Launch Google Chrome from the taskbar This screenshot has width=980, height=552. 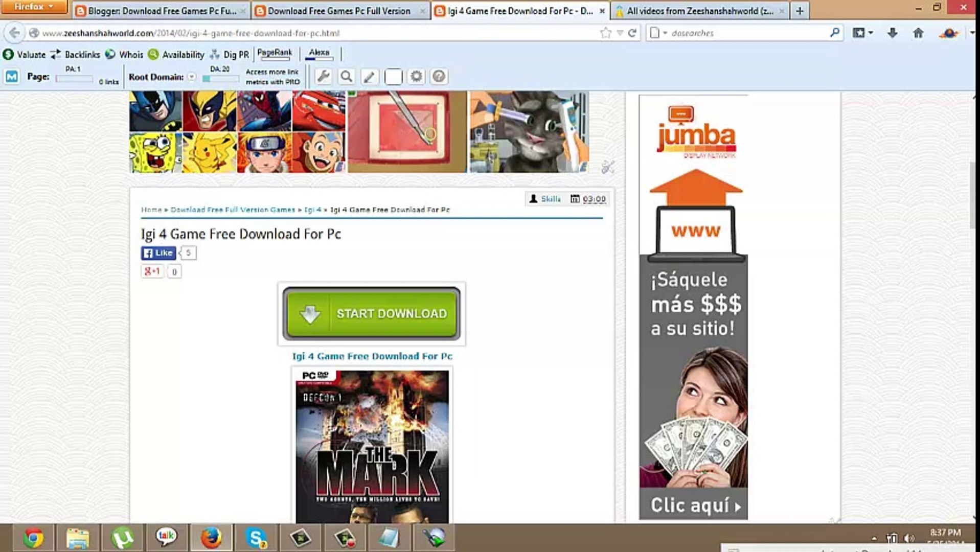point(33,538)
